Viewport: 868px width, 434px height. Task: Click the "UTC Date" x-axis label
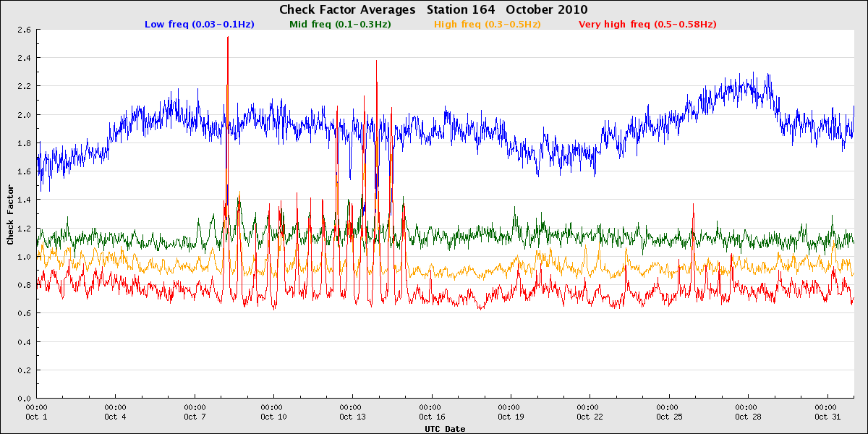pyautogui.click(x=446, y=429)
